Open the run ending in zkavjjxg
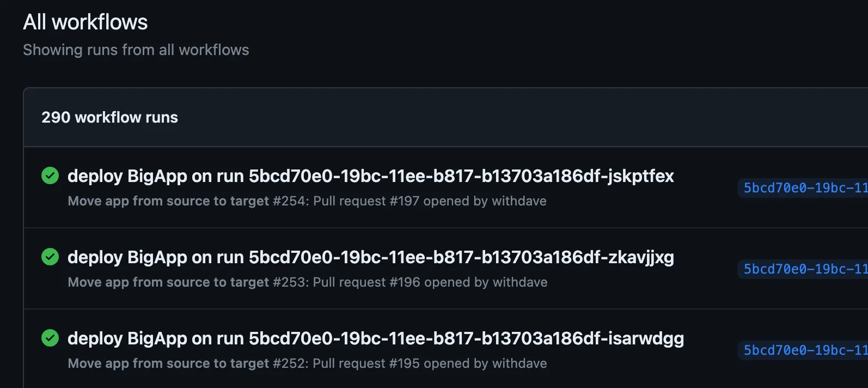Screen dimensions: 868x388 coord(370,257)
